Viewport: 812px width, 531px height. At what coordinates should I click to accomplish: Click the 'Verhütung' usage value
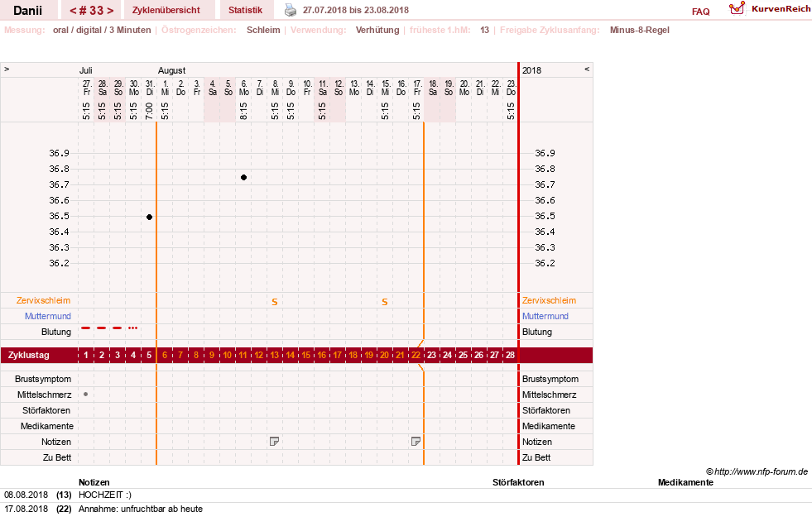377,30
